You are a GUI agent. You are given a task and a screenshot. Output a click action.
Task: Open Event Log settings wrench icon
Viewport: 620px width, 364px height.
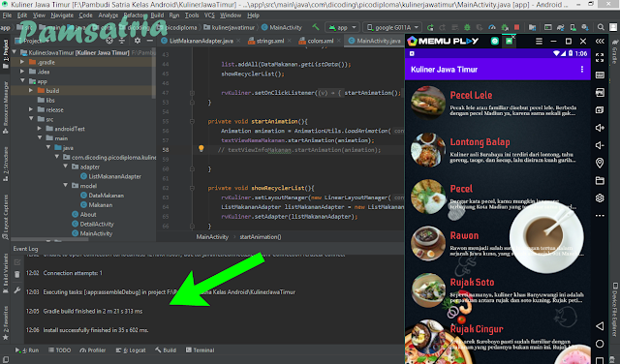[17, 290]
